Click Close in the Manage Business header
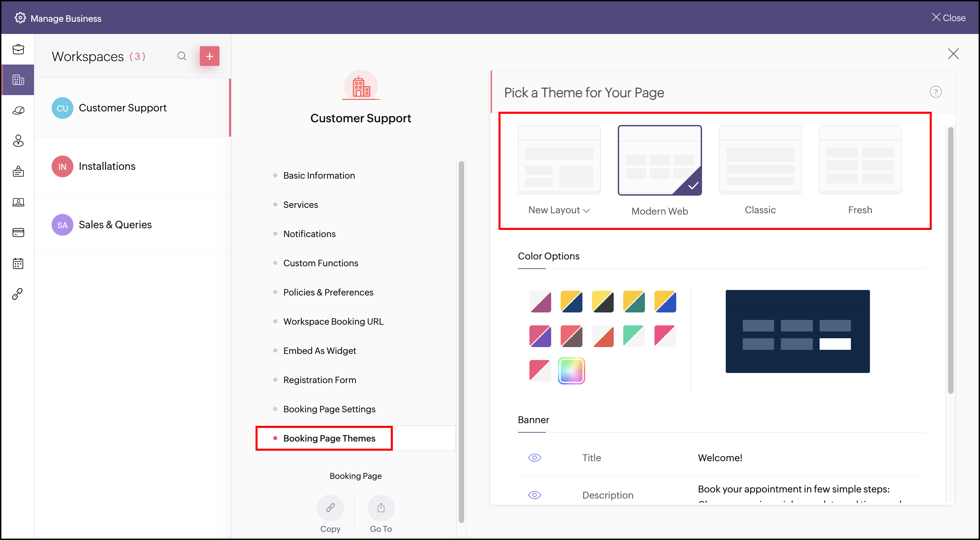 click(x=948, y=18)
